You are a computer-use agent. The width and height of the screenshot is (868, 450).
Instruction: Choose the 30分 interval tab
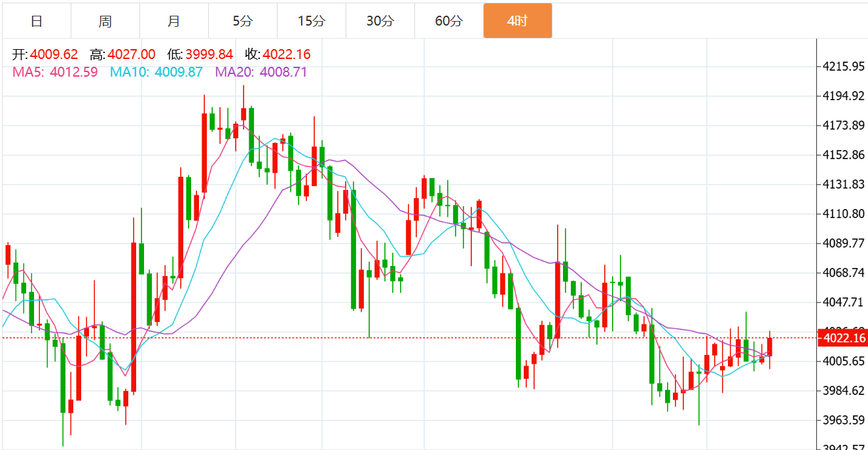tap(380, 21)
